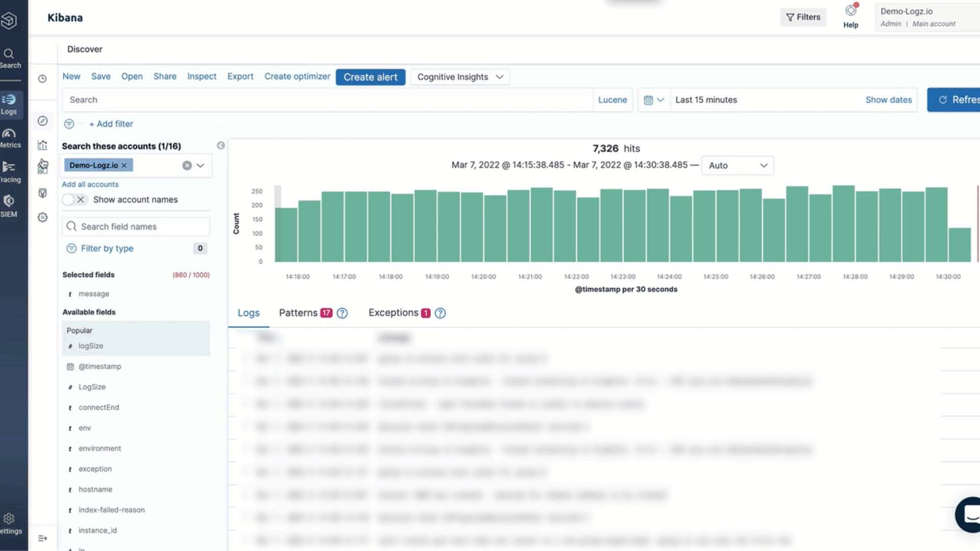
Task: Clear all selected accounts
Action: pos(187,165)
